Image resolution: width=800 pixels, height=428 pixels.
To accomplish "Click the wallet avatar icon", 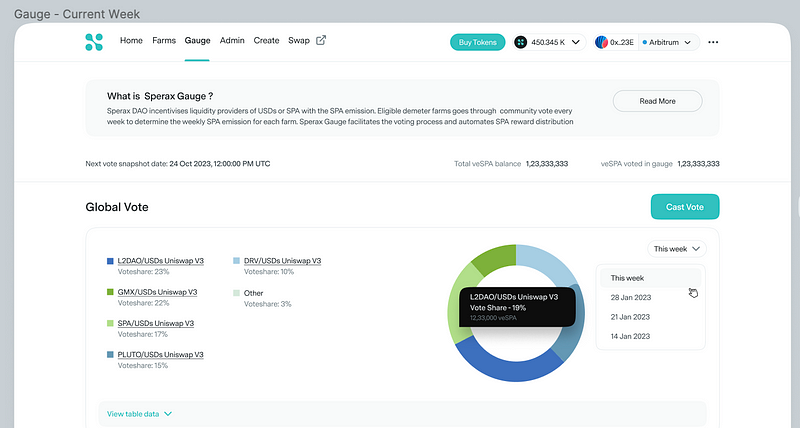I will 602,42.
